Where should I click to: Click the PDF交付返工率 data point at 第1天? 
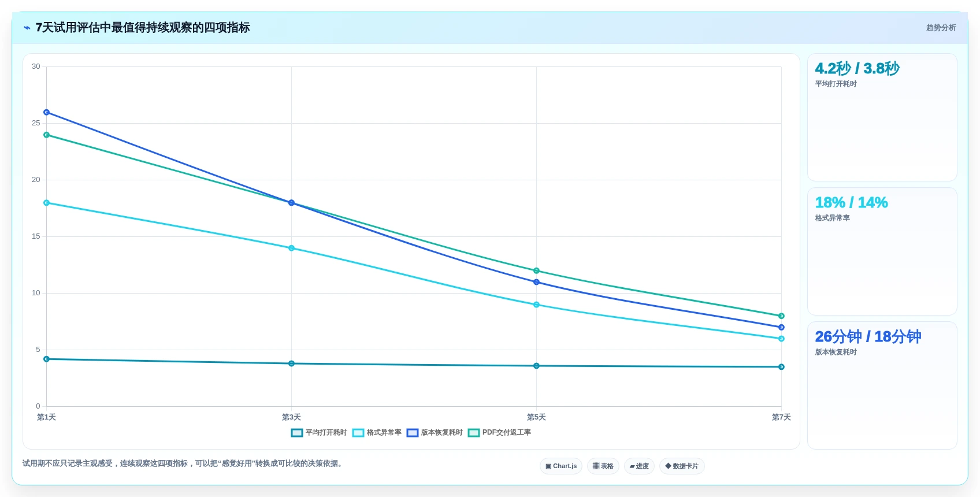click(47, 135)
